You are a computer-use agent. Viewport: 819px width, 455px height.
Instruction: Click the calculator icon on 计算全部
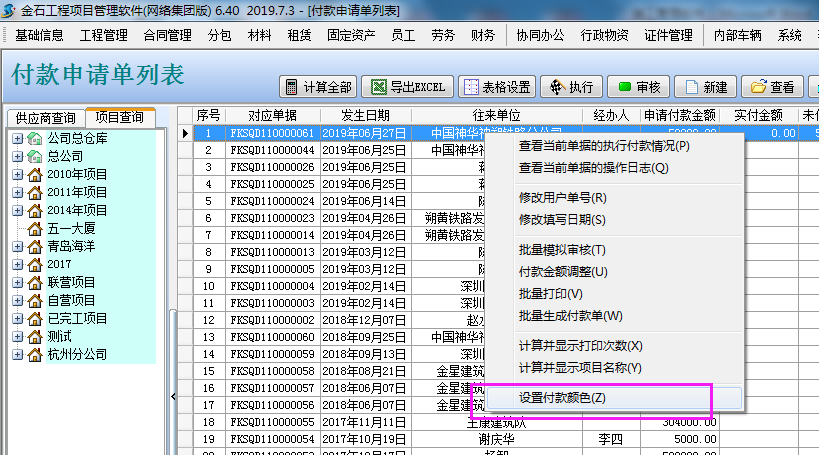click(x=290, y=87)
